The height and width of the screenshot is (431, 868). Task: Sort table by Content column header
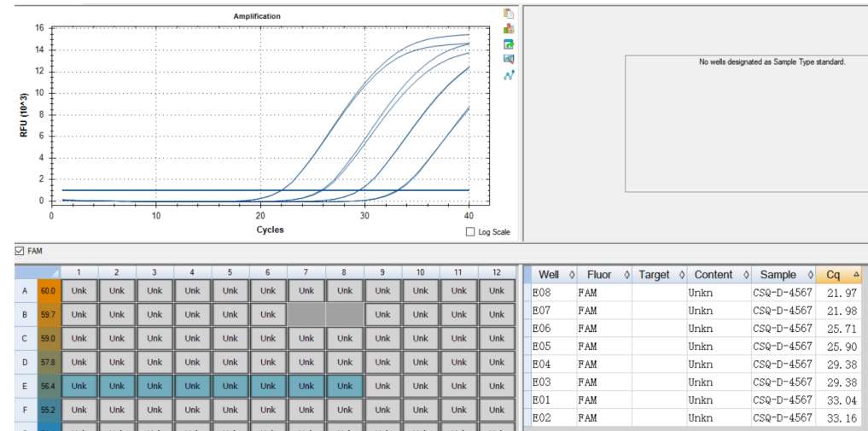pyautogui.click(x=719, y=275)
